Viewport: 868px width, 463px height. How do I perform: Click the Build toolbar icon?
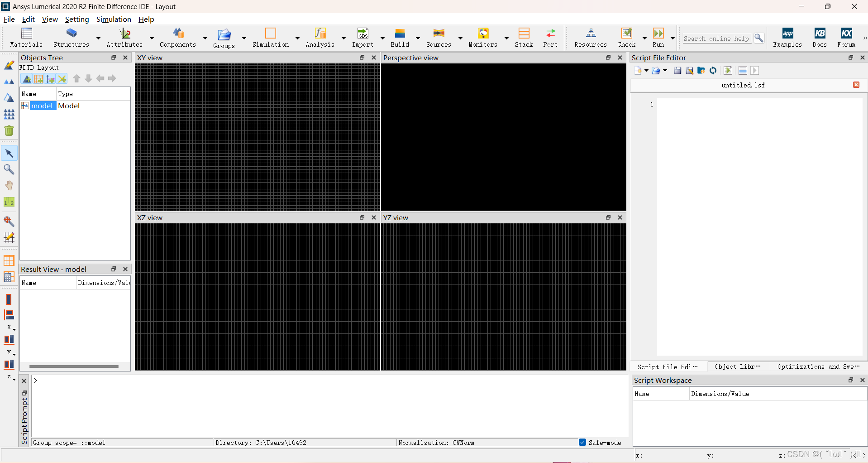(x=400, y=37)
